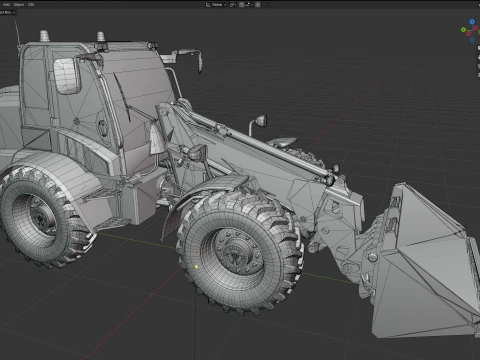Image resolution: width=480 pixels, height=360 pixels.
Task: Open the Add menu in viewport header
Action: coord(6,5)
